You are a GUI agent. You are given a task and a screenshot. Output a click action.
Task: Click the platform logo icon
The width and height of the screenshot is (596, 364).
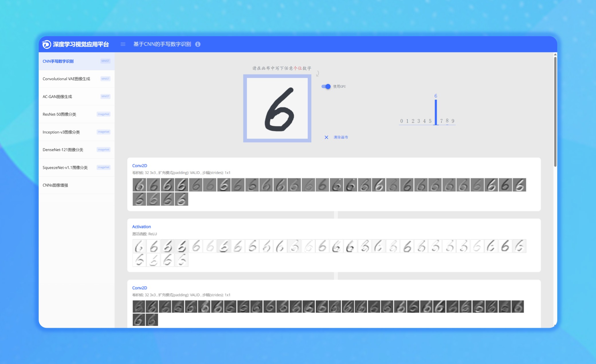tap(46, 44)
